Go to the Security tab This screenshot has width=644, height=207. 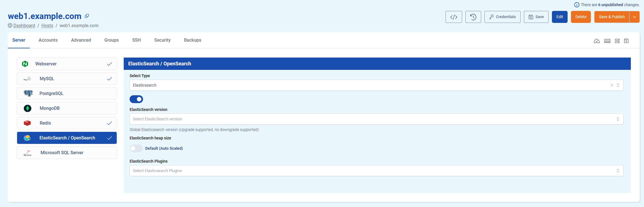pos(162,40)
